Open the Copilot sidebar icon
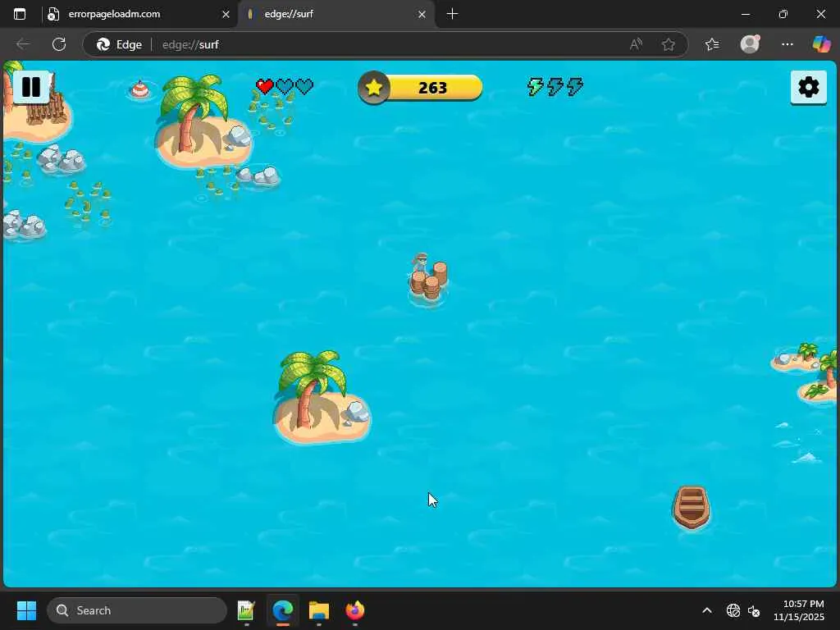The width and height of the screenshot is (840, 630). click(820, 44)
